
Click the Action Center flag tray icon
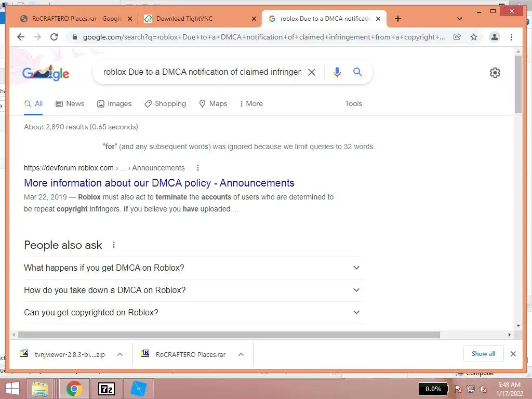[x=458, y=389]
